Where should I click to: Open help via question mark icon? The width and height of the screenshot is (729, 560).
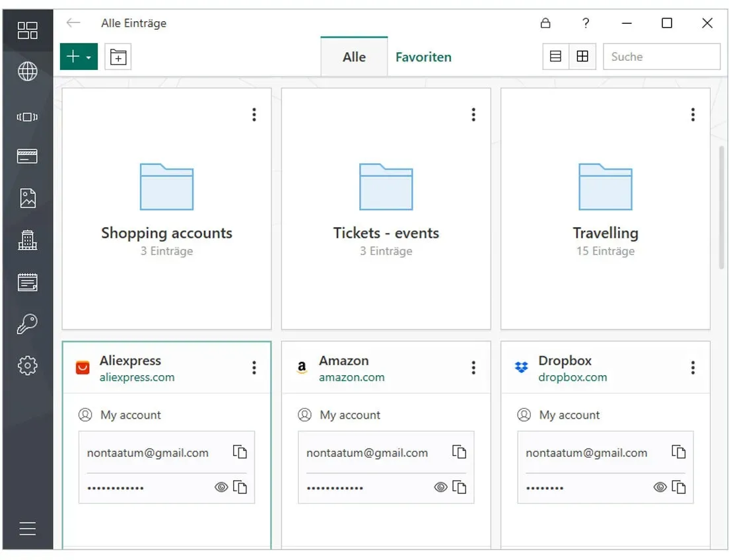pos(586,23)
